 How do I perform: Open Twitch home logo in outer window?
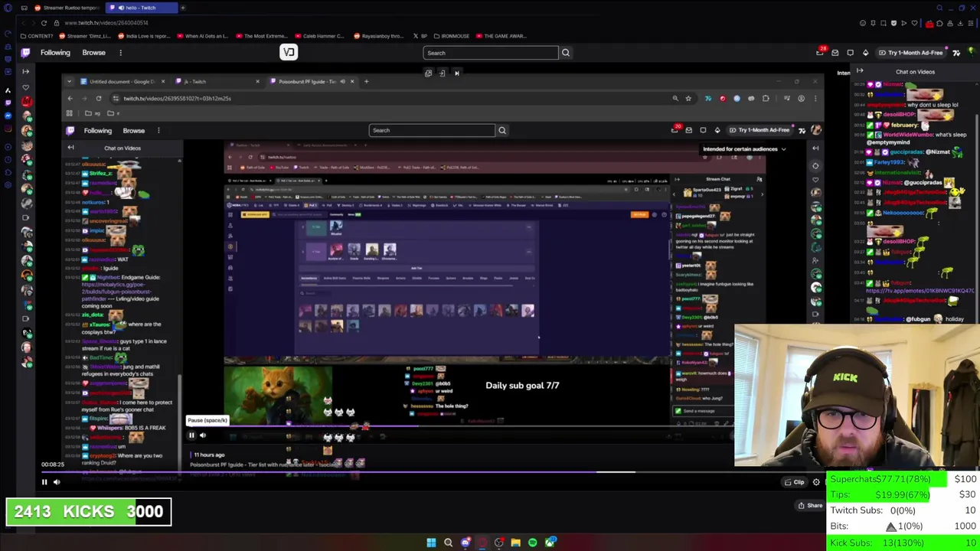click(x=25, y=53)
